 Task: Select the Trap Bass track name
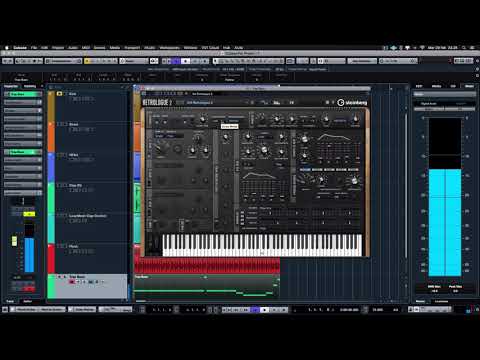click(77, 277)
